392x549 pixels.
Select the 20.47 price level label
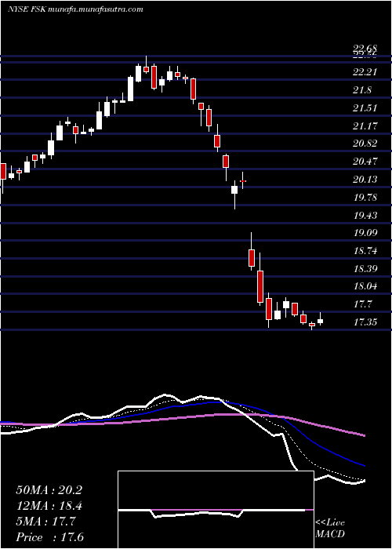(365, 162)
